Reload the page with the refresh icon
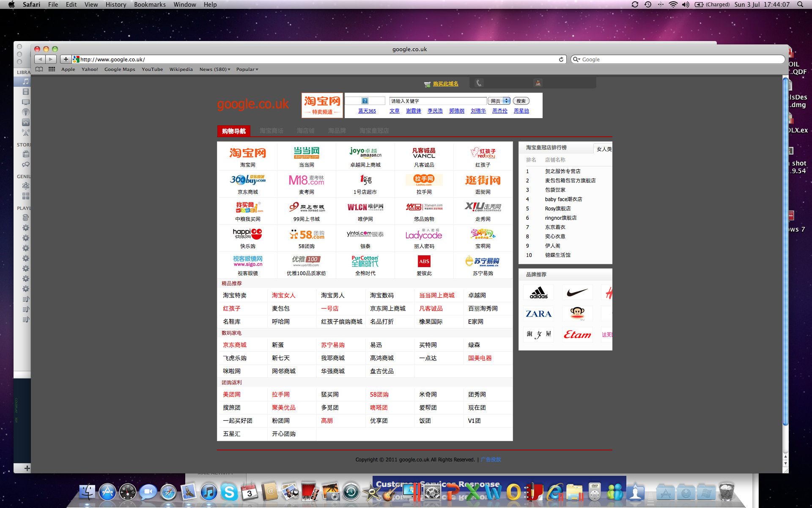The width and height of the screenshot is (812, 508). point(561,59)
